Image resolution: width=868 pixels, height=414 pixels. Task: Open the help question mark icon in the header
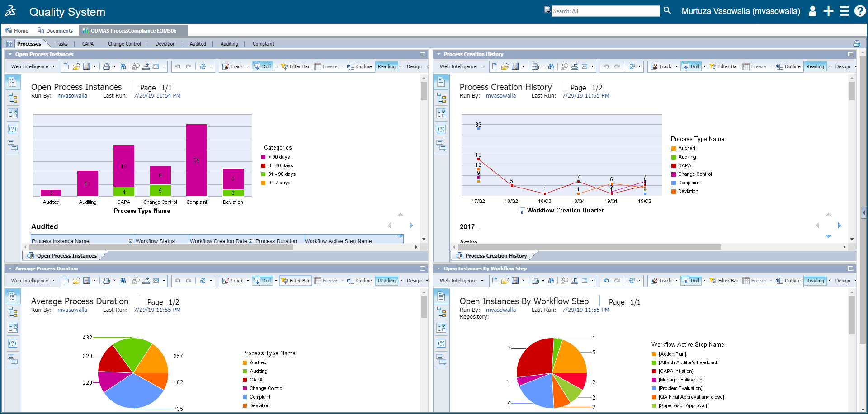pos(860,11)
